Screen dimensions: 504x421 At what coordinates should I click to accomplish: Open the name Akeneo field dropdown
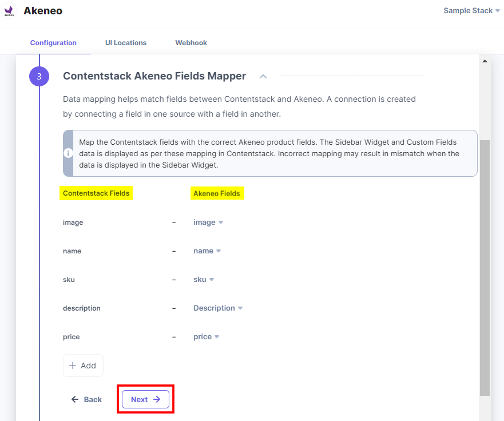click(207, 251)
